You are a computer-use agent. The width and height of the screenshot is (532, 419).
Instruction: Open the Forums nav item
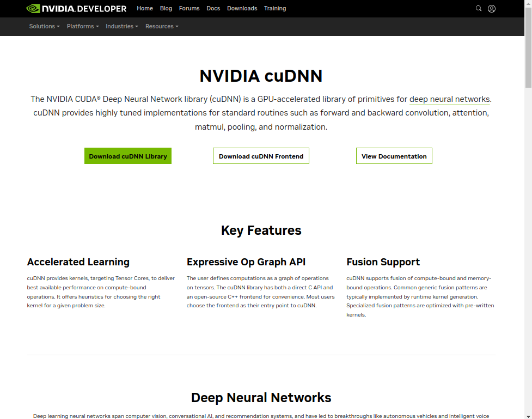click(x=189, y=9)
